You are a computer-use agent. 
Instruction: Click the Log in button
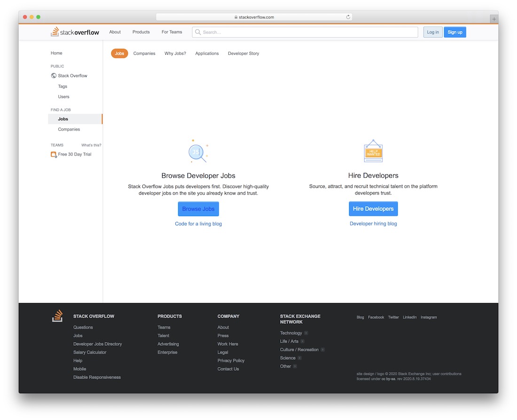(432, 32)
